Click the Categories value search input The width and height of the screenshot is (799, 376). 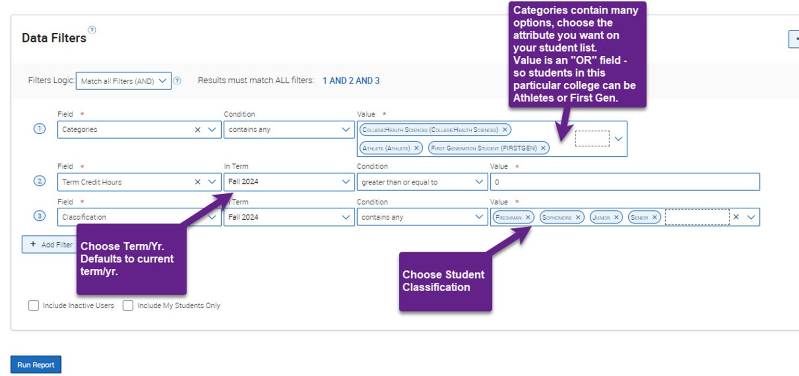point(592,139)
